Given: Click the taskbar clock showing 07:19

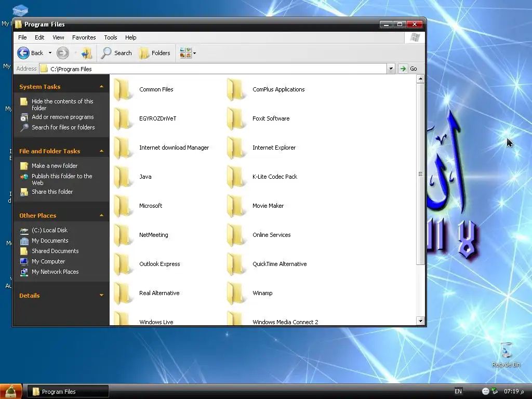Looking at the screenshot, I should coord(514,391).
